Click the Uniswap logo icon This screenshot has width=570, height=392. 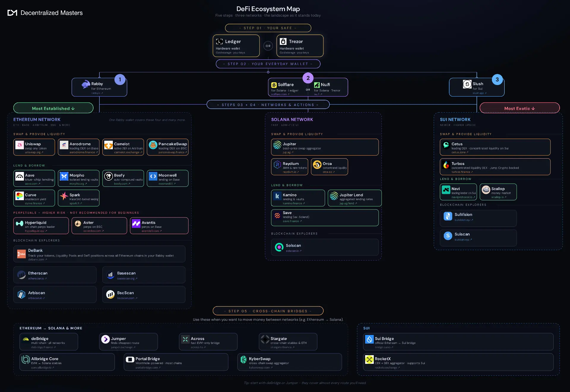pos(20,145)
